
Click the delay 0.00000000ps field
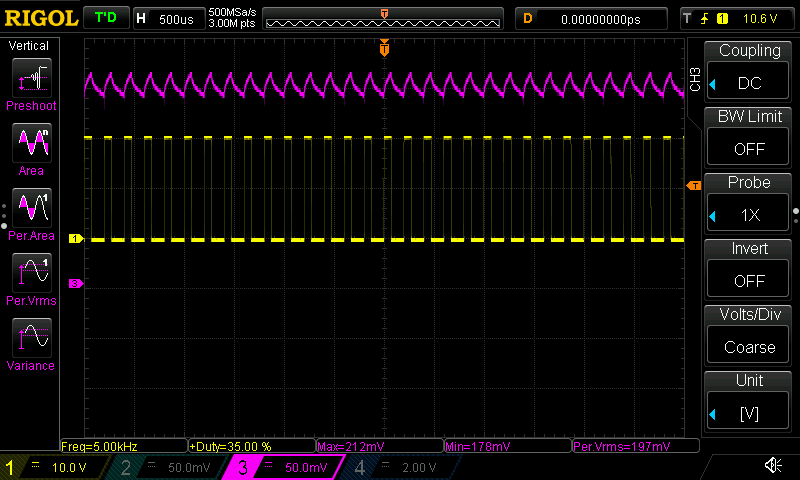(591, 19)
